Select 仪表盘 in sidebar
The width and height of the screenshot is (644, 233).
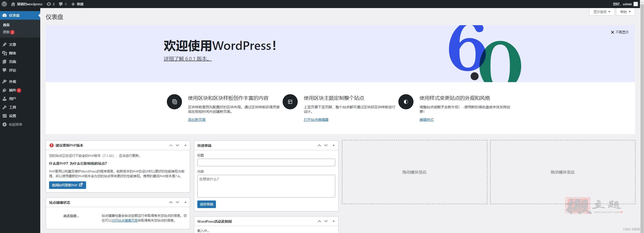coord(20,15)
